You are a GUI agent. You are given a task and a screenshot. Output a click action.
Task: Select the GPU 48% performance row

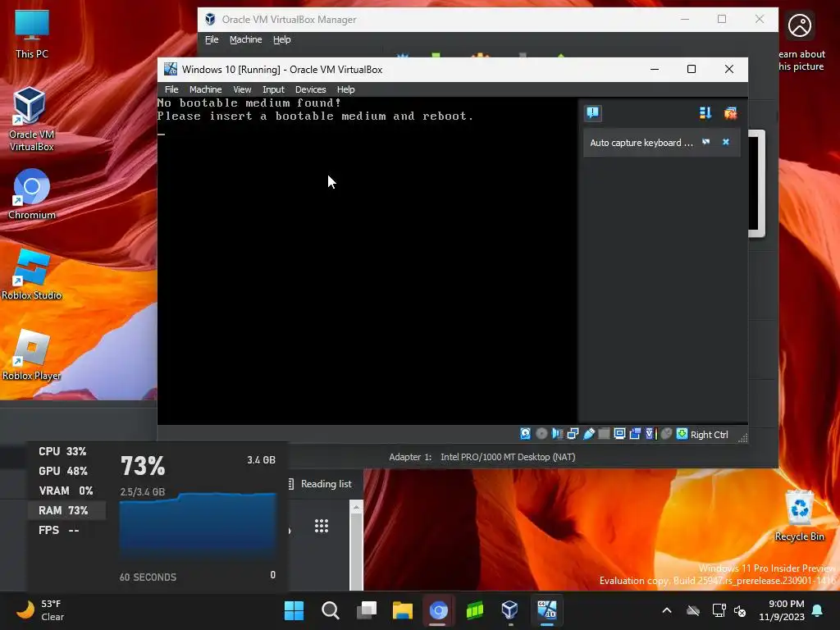coord(66,471)
